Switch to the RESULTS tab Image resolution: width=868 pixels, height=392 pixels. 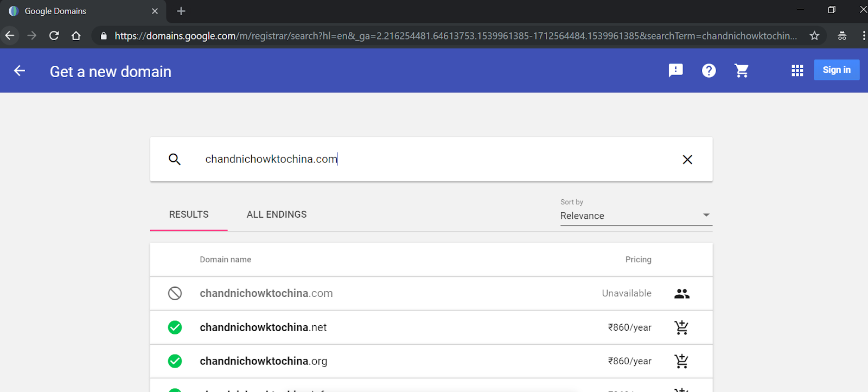[189, 214]
